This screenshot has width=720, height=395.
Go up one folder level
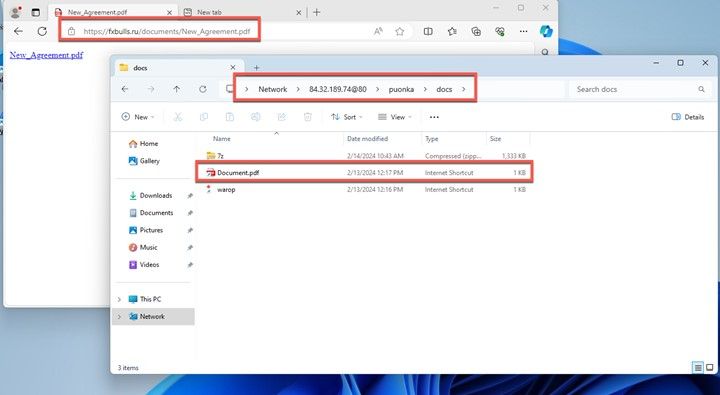[177, 89]
